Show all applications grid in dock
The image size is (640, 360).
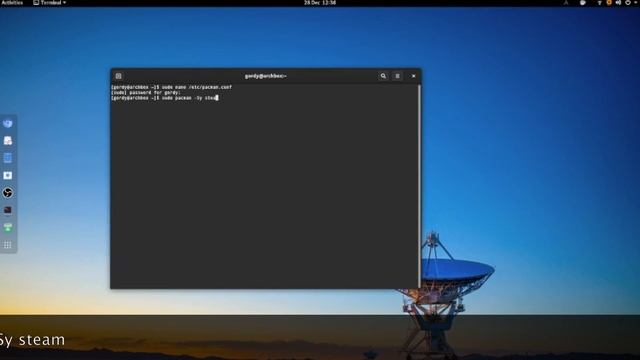pyautogui.click(x=8, y=245)
